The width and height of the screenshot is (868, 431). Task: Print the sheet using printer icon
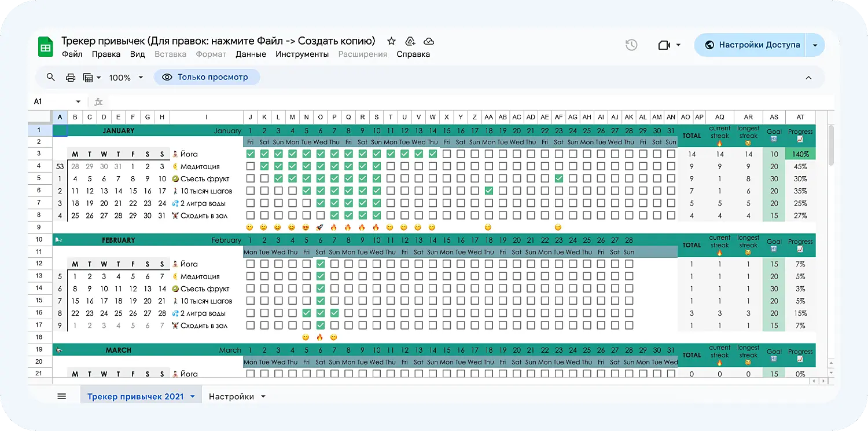point(71,78)
